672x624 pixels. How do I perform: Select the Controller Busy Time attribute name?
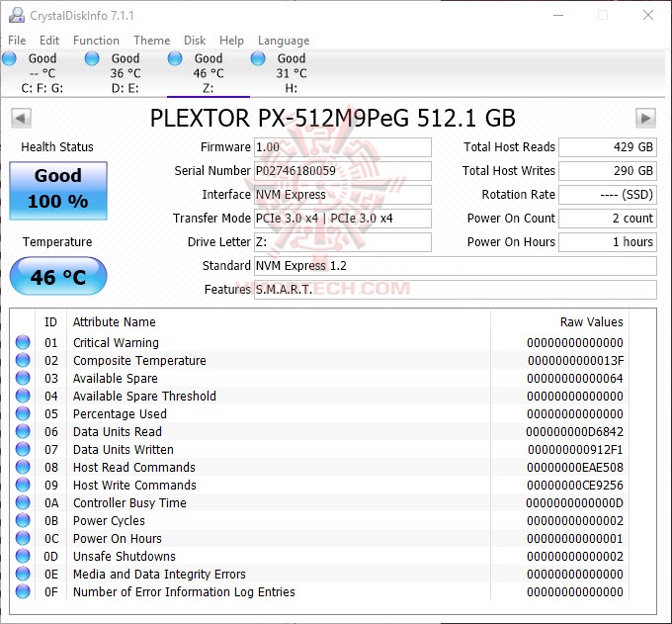point(129,502)
